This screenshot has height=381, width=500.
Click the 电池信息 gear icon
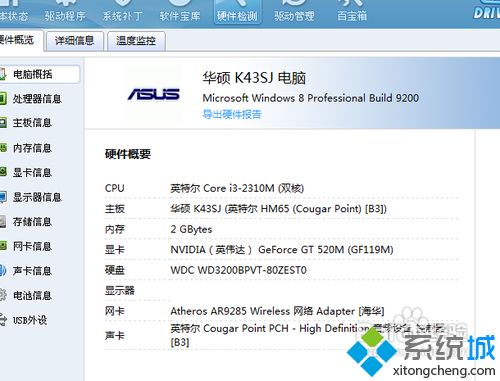click(3, 295)
